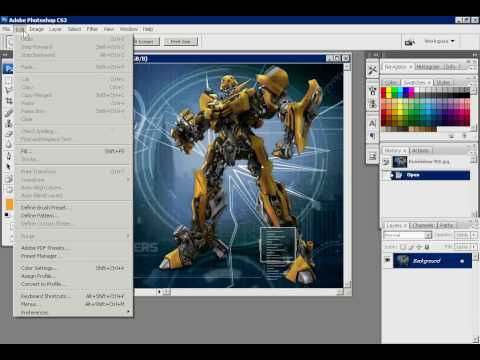Open the File menu
This screenshot has width=480, height=360.
[6, 29]
